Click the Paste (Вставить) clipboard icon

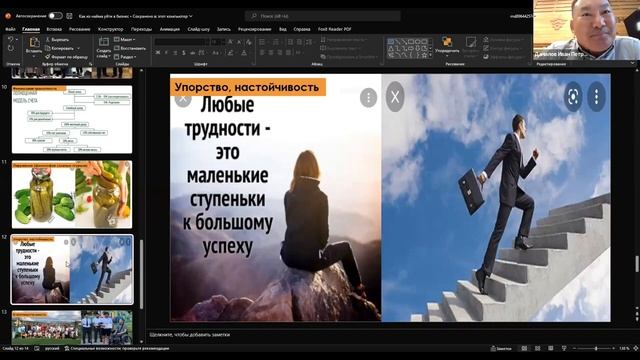pos(34,42)
